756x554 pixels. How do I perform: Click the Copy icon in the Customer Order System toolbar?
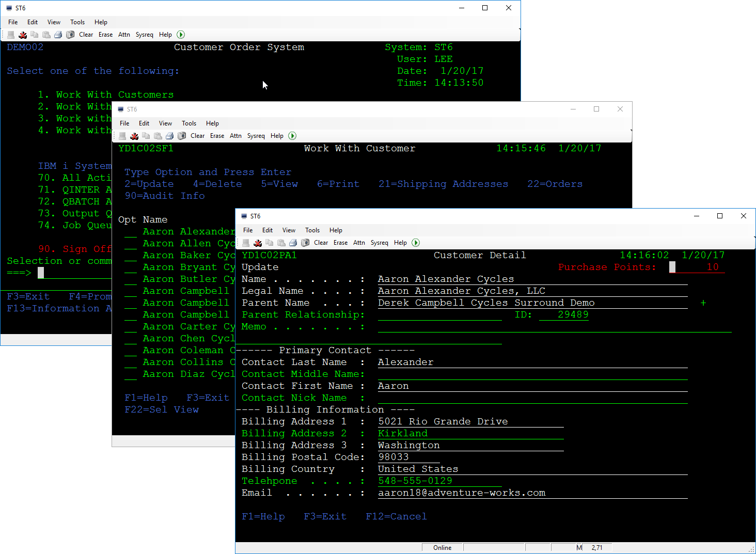[35, 35]
